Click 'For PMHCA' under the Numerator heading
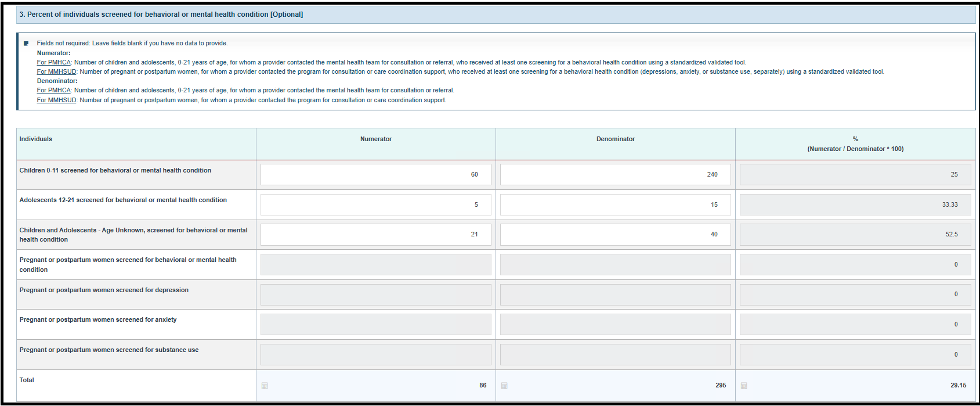The image size is (980, 406). pos(54,62)
